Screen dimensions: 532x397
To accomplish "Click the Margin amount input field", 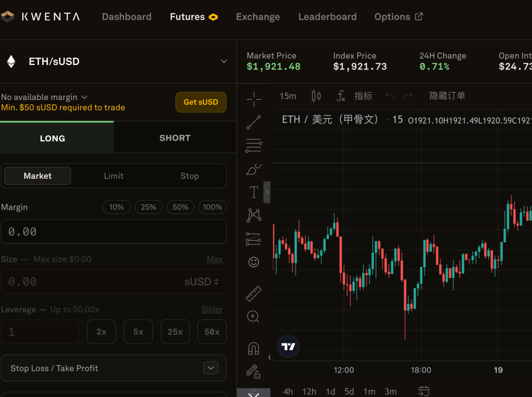I will 114,232.
